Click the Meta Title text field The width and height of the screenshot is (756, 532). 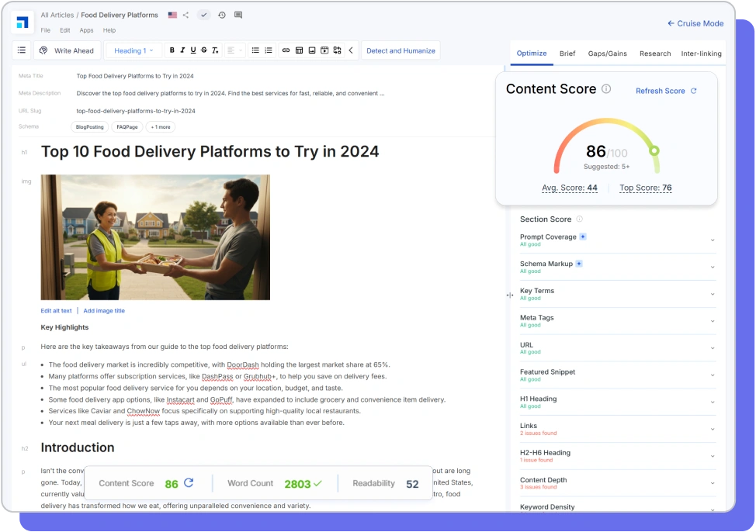coord(135,76)
